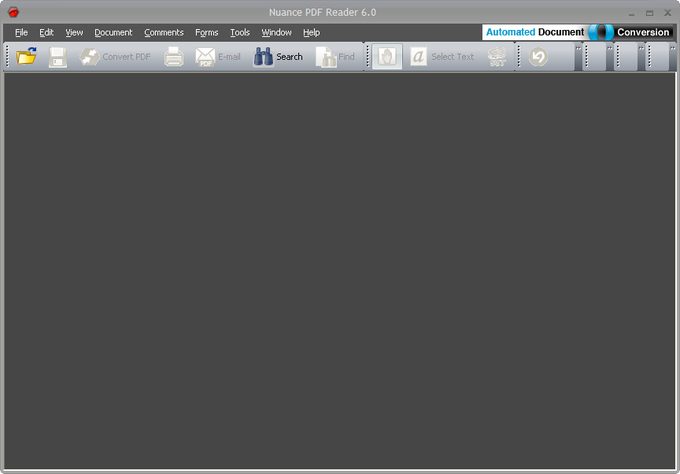Screen dimensions: 680x474
Task: Click the Automated Document Conversion banner
Action: (x=578, y=32)
